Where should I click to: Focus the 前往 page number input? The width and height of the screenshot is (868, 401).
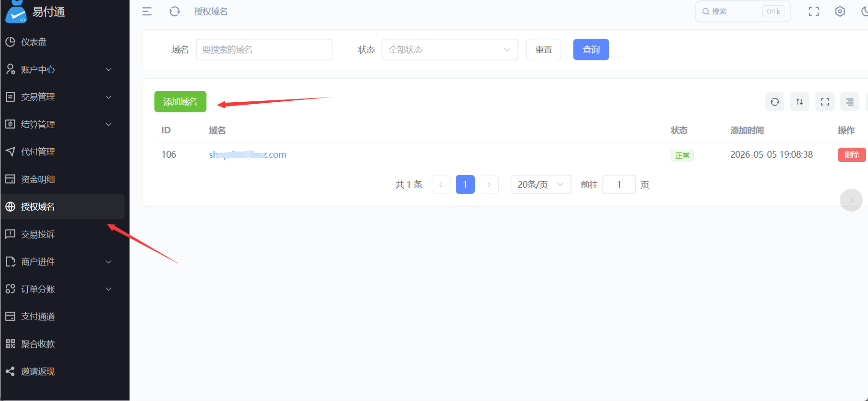click(x=619, y=184)
